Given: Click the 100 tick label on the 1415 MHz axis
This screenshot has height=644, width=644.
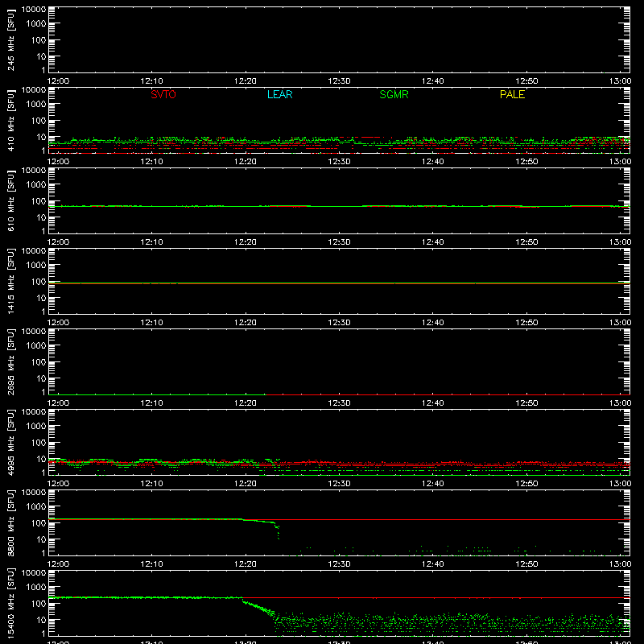Looking at the screenshot, I should (x=39, y=282).
